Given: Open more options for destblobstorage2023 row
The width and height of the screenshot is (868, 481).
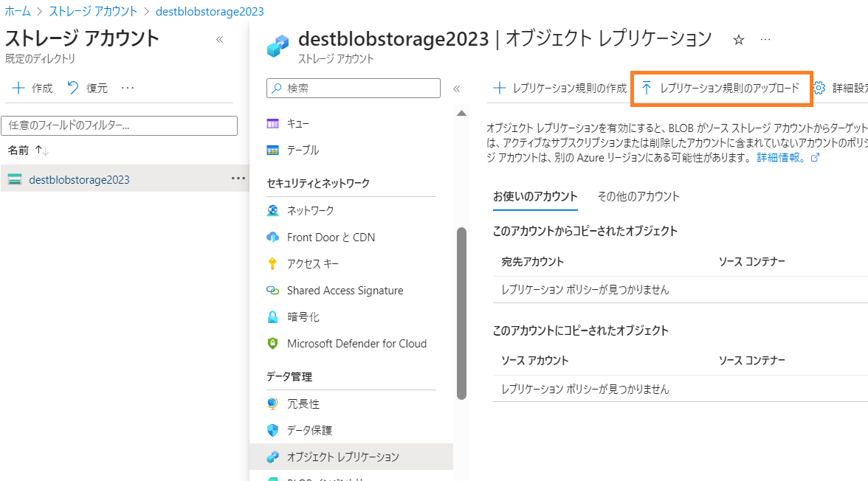Looking at the screenshot, I should (x=238, y=179).
